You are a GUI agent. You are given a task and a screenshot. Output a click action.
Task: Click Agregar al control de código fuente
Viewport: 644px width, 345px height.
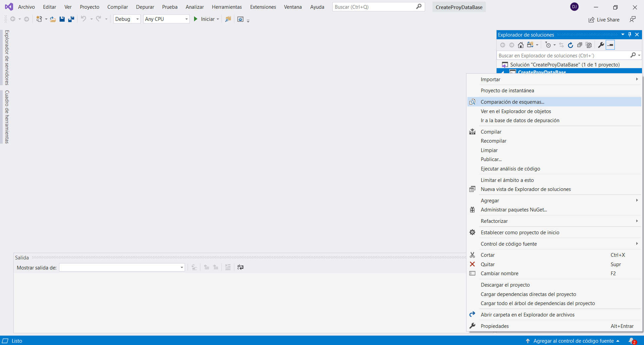click(x=573, y=341)
